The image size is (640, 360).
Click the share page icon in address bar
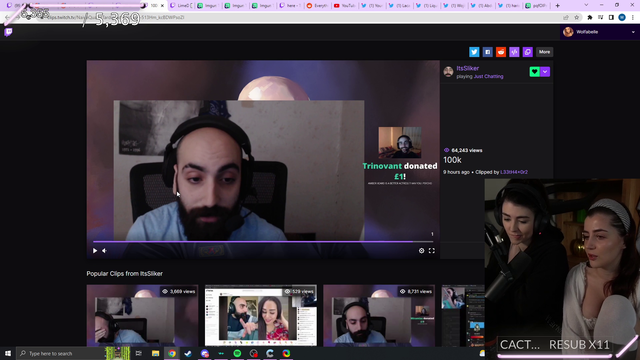pos(566,18)
